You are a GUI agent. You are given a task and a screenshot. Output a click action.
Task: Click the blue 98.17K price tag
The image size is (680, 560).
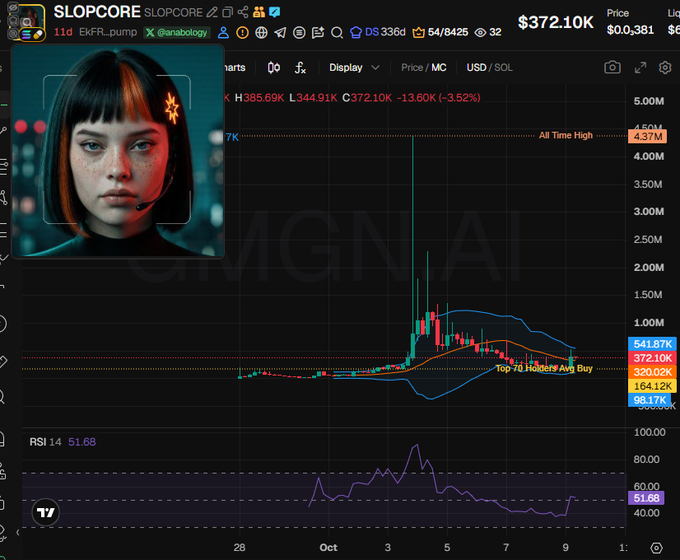(650, 400)
